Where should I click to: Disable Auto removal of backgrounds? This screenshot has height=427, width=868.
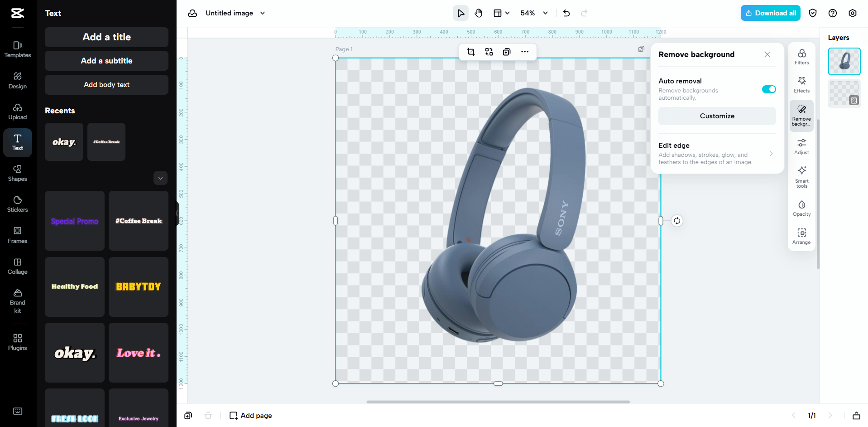coord(768,89)
